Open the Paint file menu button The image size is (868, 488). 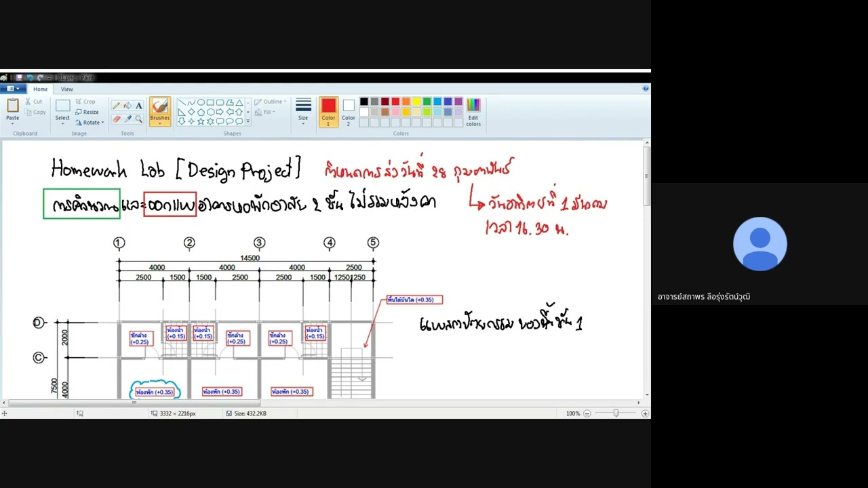pyautogui.click(x=14, y=89)
